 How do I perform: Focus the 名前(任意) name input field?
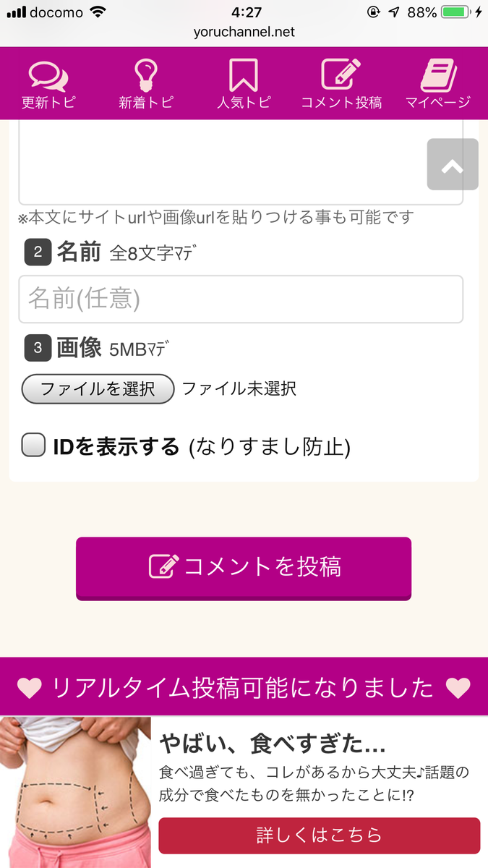click(240, 299)
